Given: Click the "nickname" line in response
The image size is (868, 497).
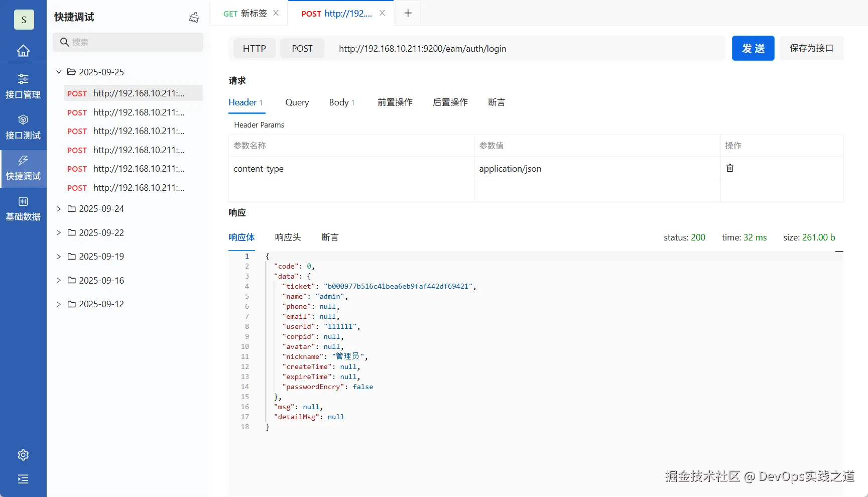Looking at the screenshot, I should [x=325, y=356].
